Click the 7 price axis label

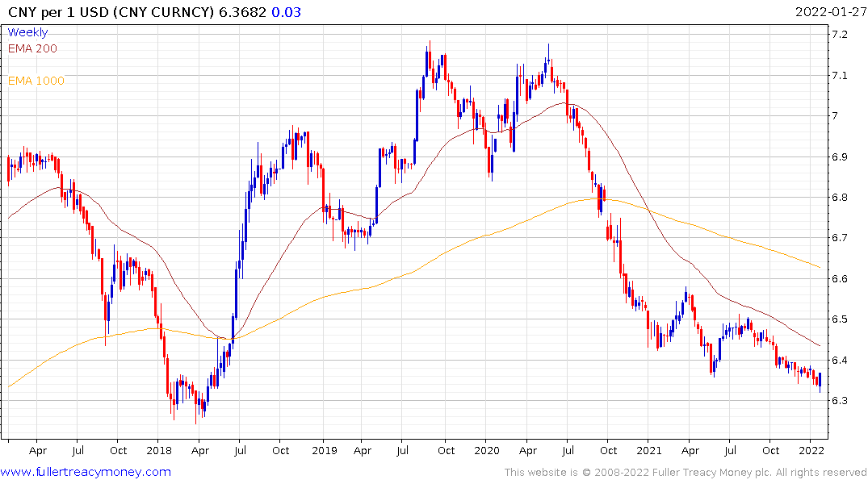pyautogui.click(x=835, y=115)
